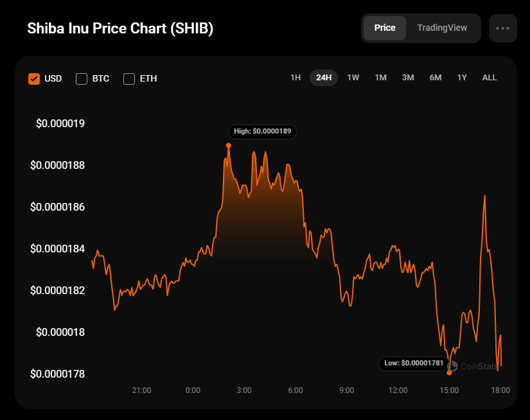Select the 1Y time range
Screen dimensions: 530x420
pos(462,78)
